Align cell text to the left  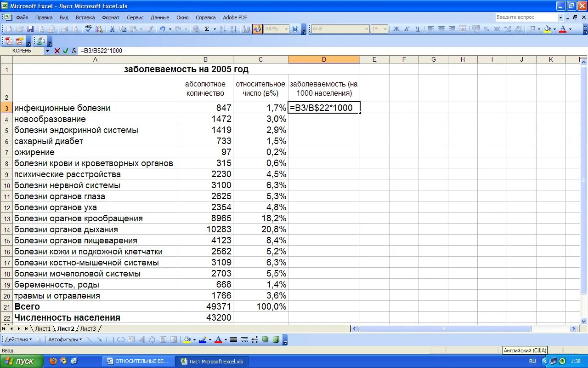[x=431, y=29]
